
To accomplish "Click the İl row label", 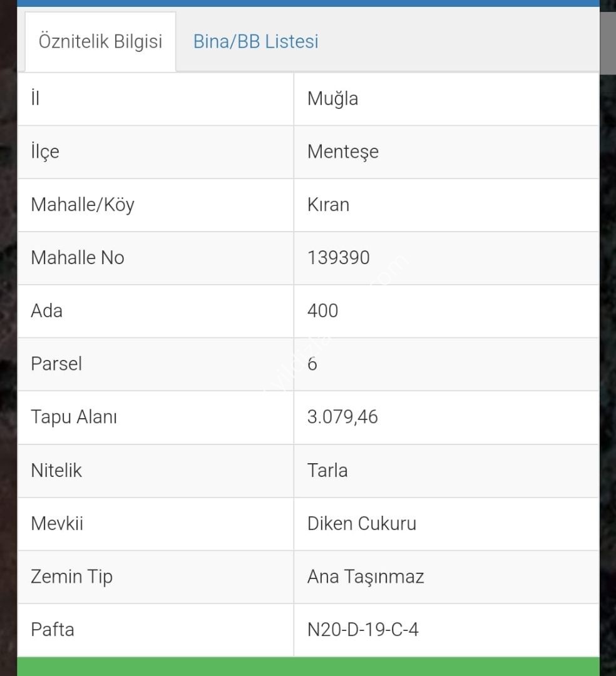I will pos(35,98).
